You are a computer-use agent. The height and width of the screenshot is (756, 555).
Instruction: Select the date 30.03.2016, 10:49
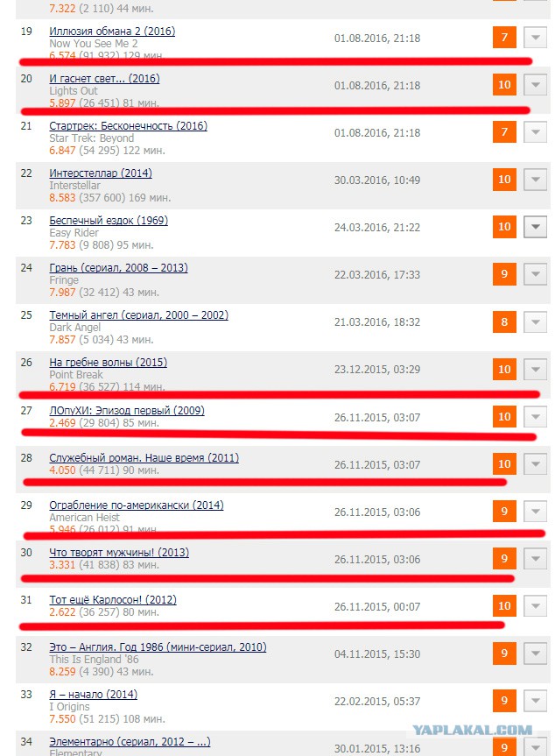click(377, 180)
